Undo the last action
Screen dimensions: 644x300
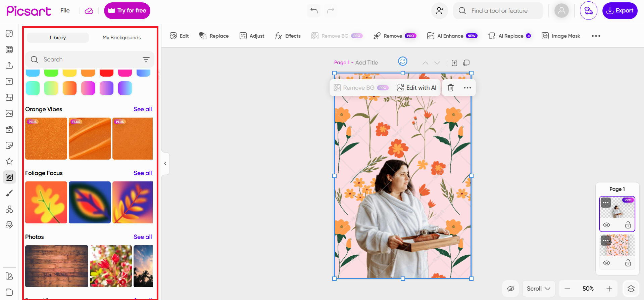coord(314,11)
